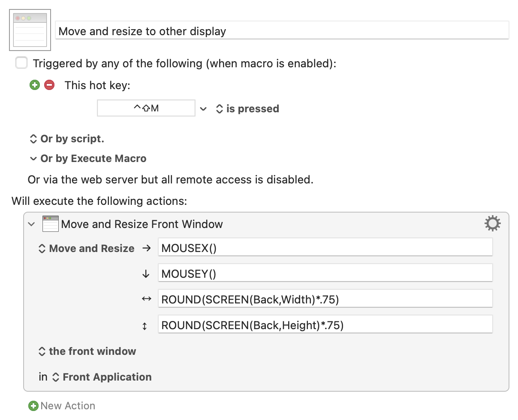Open the action gear settings menu
This screenshot has width=518, height=420.
492,224
